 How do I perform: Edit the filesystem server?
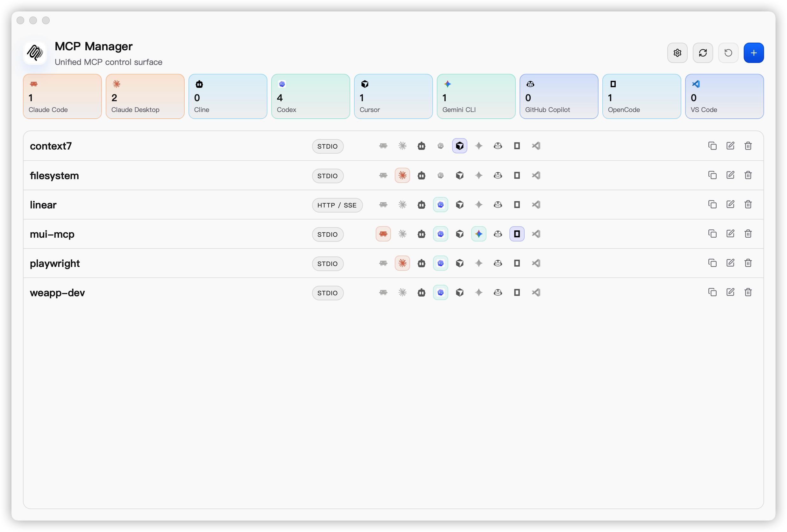(730, 175)
